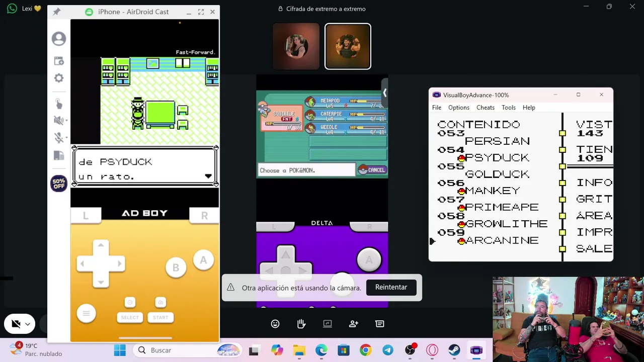Open AirDroid device file transfer icon
This screenshot has height=362, width=644.
pyautogui.click(x=59, y=156)
